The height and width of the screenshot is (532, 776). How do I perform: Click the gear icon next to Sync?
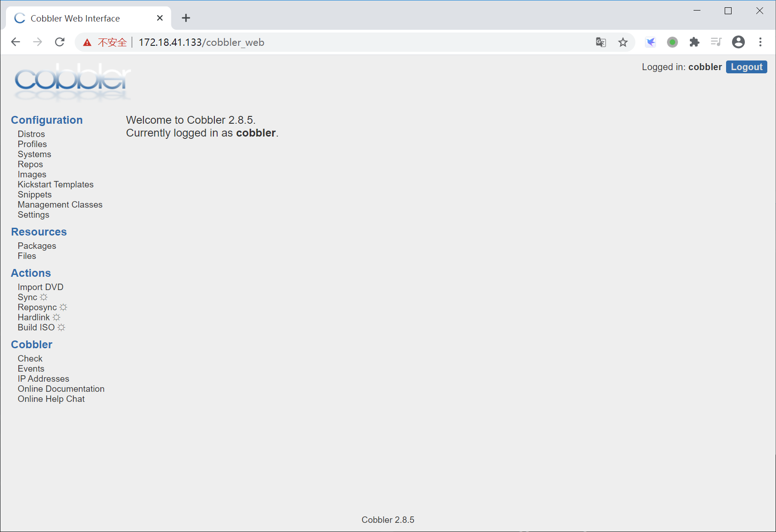(x=44, y=297)
